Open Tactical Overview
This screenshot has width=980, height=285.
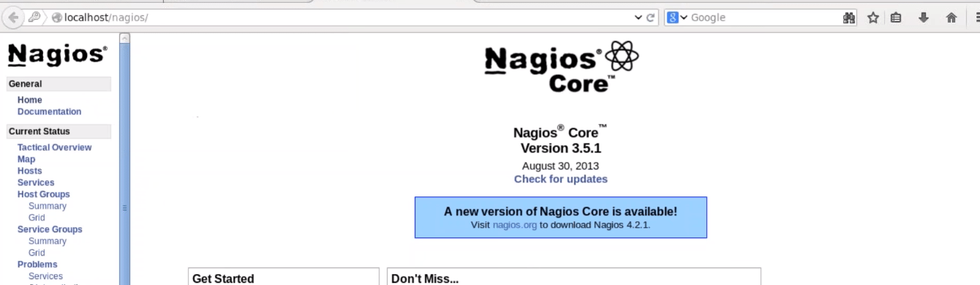[55, 147]
